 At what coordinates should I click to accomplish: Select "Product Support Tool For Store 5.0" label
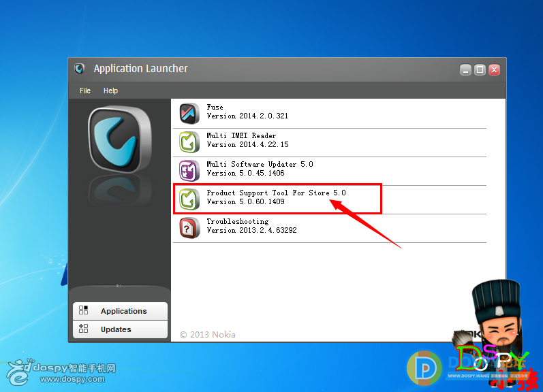(276, 193)
